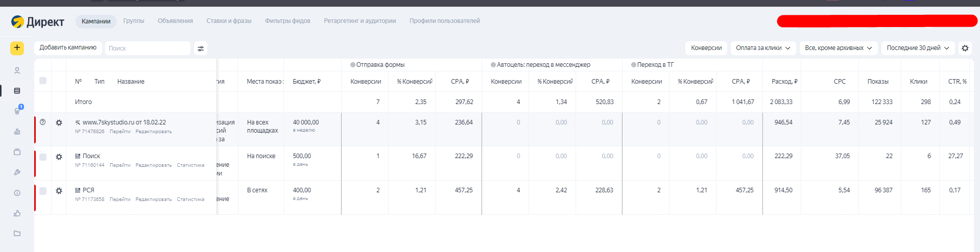Open the Последние 30 дней period dropdown
Viewport: 980px width, 252px height.
[x=918, y=48]
